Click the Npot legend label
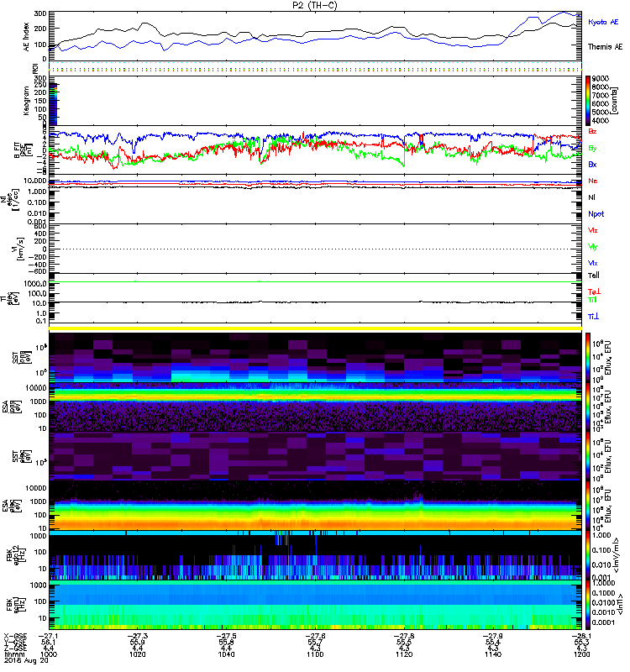 [595, 213]
